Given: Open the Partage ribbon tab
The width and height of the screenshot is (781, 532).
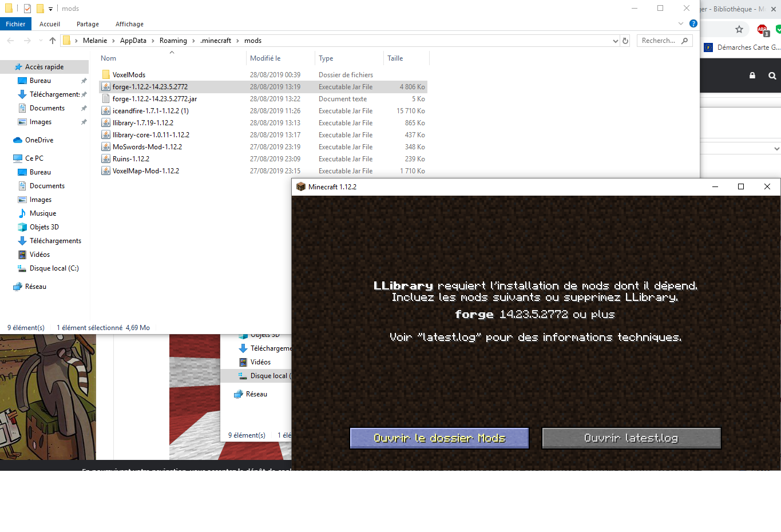Looking at the screenshot, I should [x=88, y=24].
